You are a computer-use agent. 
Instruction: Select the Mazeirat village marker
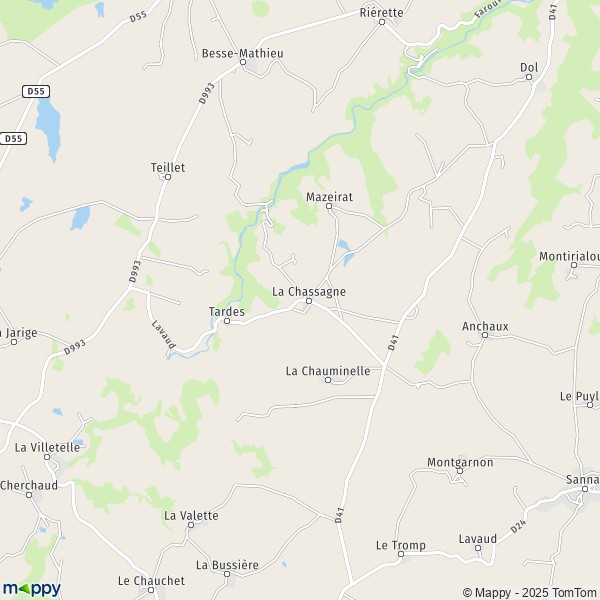coord(329,206)
